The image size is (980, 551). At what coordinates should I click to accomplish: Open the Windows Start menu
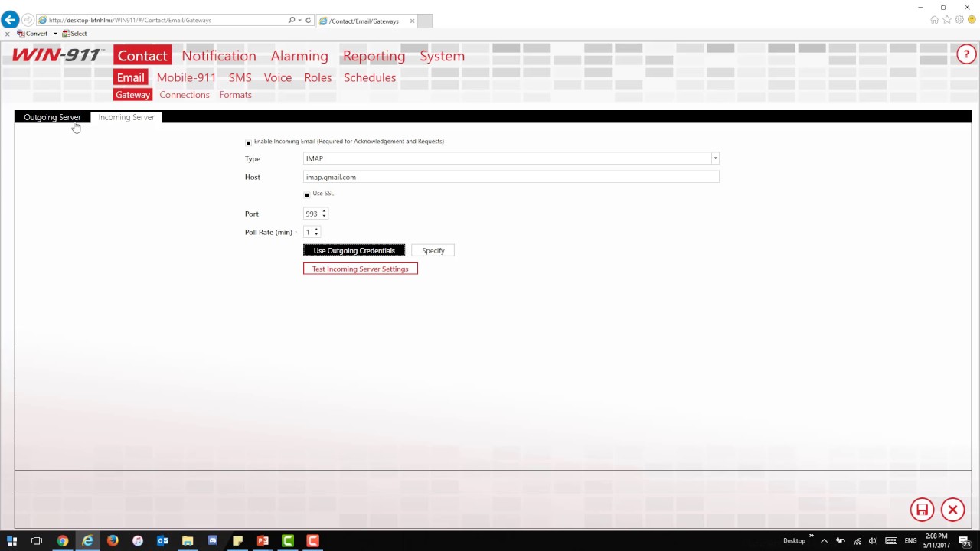[11, 541]
